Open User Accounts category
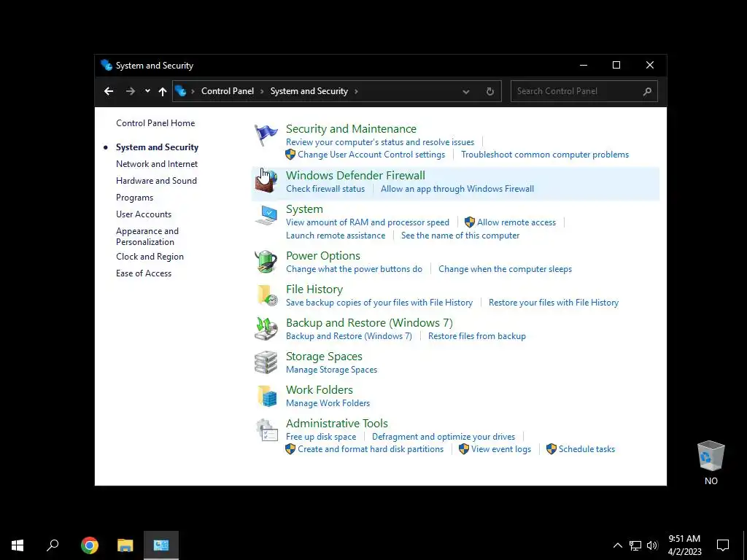This screenshot has height=560, width=747. click(x=144, y=214)
